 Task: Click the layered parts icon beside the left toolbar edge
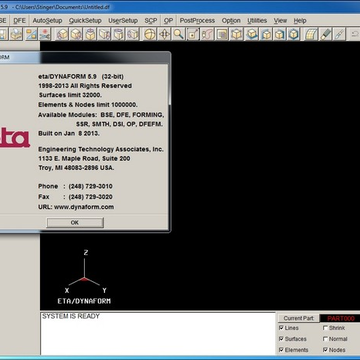click(16, 34)
